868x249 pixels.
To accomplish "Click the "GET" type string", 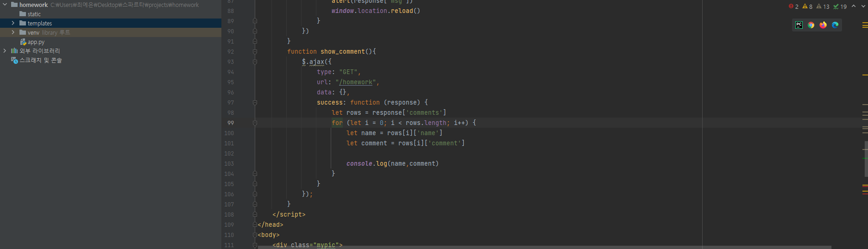I will click(348, 72).
